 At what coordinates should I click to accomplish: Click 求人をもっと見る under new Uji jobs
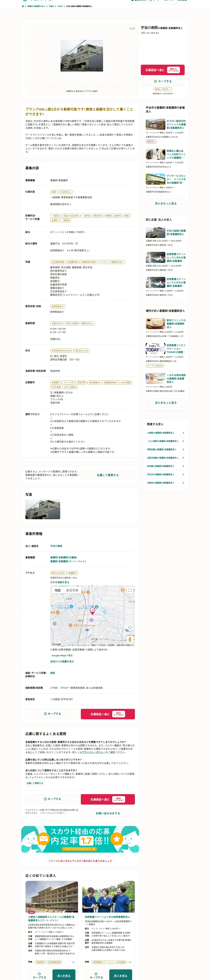tap(166, 204)
